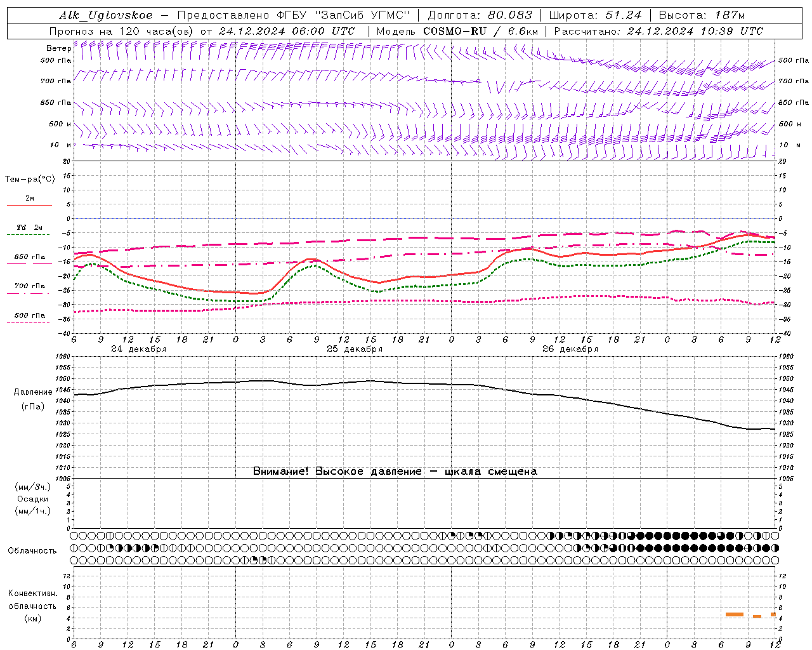
Task: Click the 'Td 2м' dew point legend entry
Action: 30,227
